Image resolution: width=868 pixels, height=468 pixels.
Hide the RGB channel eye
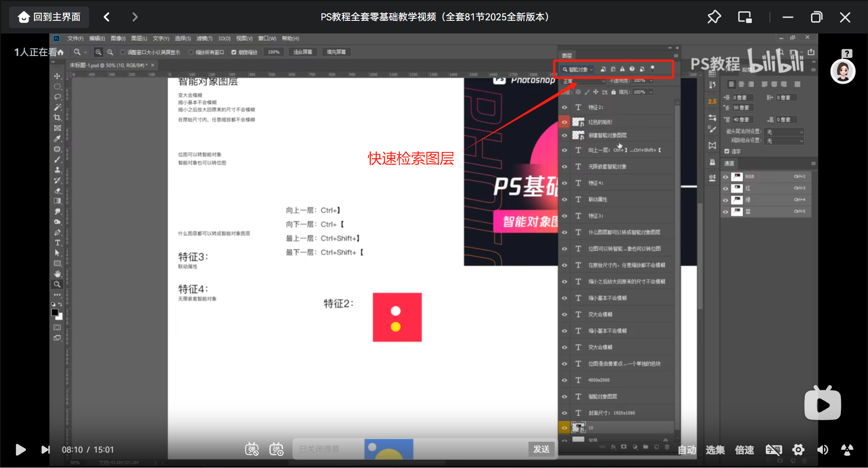pyautogui.click(x=726, y=177)
